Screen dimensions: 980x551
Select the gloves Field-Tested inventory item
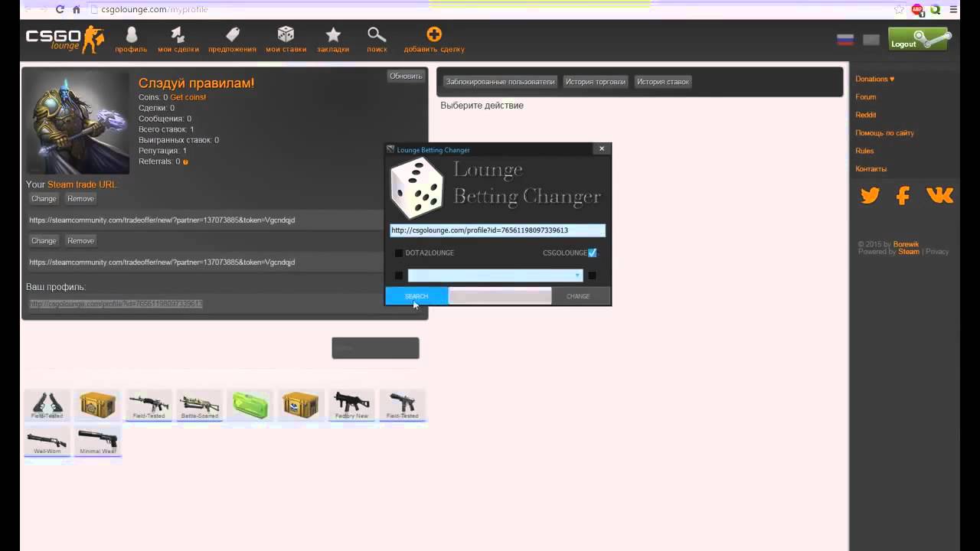tap(47, 405)
